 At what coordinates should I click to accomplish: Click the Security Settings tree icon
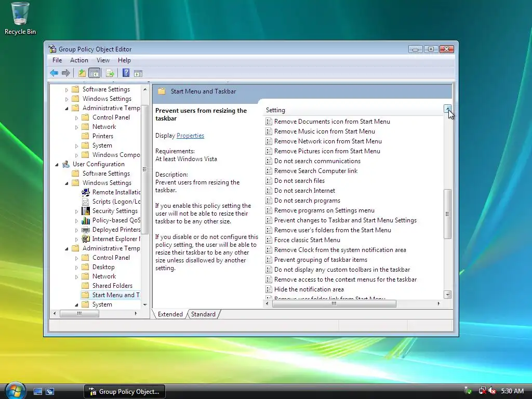[x=86, y=211]
